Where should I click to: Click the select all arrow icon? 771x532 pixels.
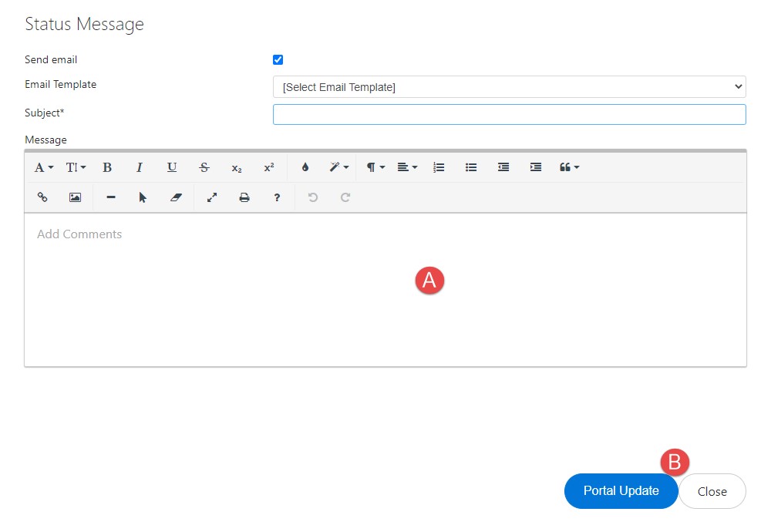pyautogui.click(x=143, y=197)
